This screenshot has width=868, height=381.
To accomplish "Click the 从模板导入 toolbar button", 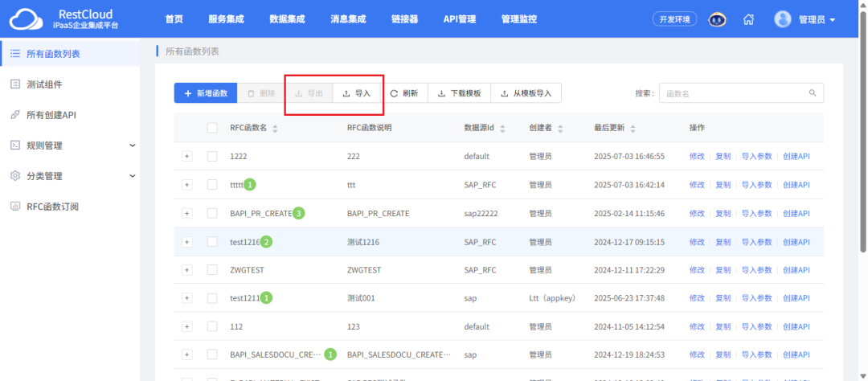I will pos(526,93).
